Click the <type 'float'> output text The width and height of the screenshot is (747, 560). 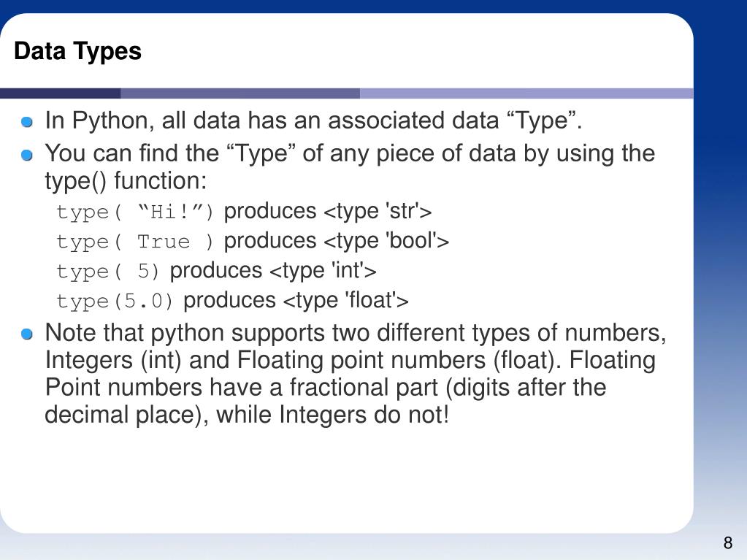point(346,301)
